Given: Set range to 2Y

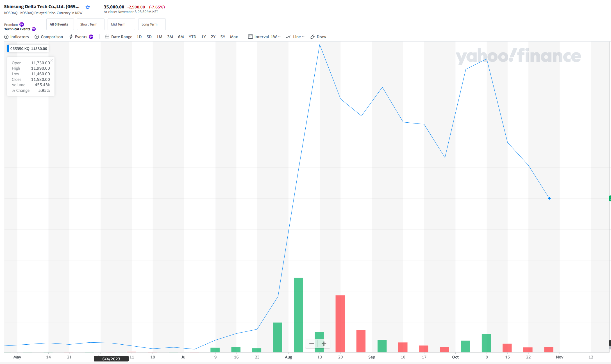Looking at the screenshot, I should click(213, 37).
